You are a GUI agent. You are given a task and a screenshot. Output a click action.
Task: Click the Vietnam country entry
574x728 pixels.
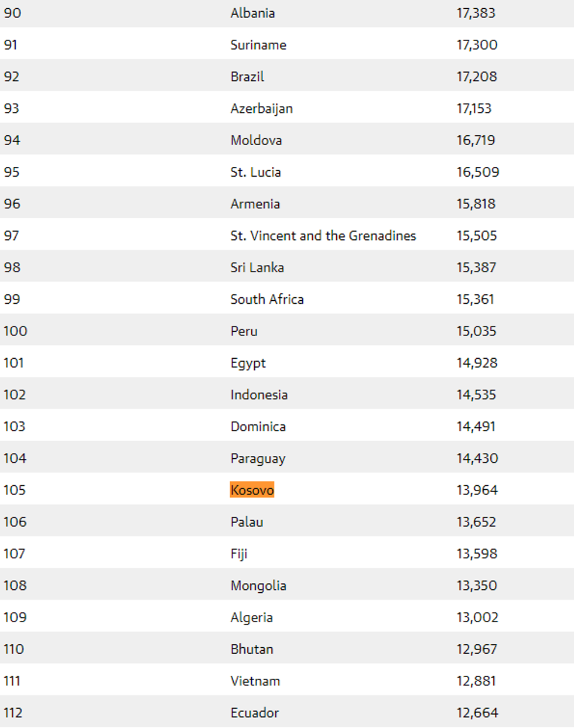click(255, 681)
